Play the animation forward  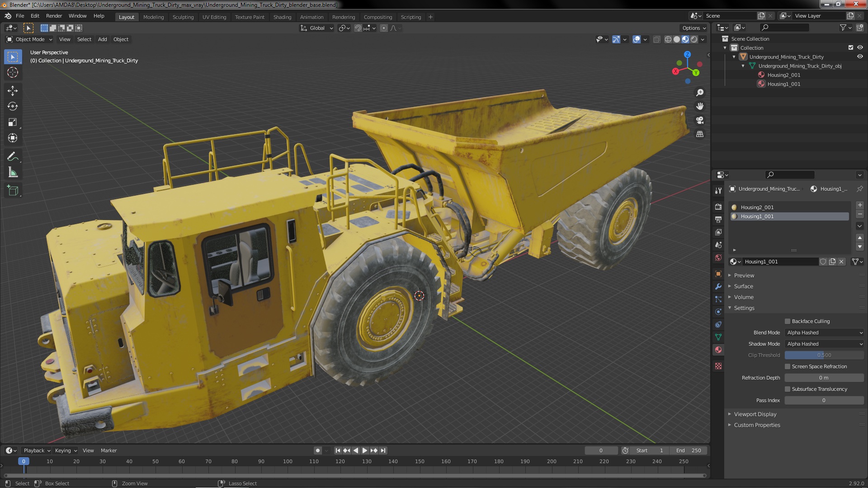coord(365,450)
